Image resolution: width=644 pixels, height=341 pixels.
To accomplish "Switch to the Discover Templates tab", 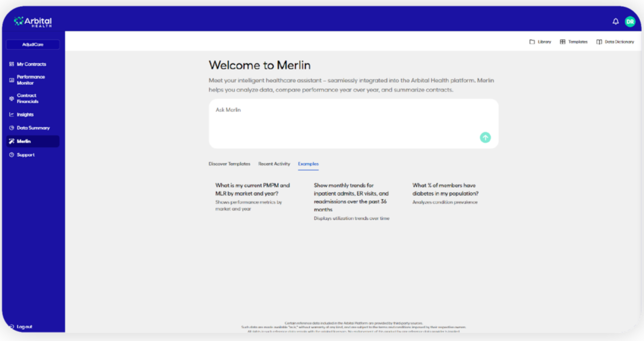I will (x=229, y=164).
